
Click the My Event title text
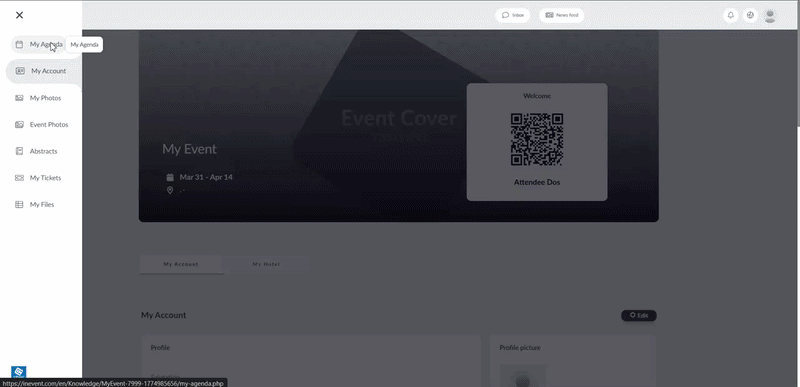tap(189, 149)
